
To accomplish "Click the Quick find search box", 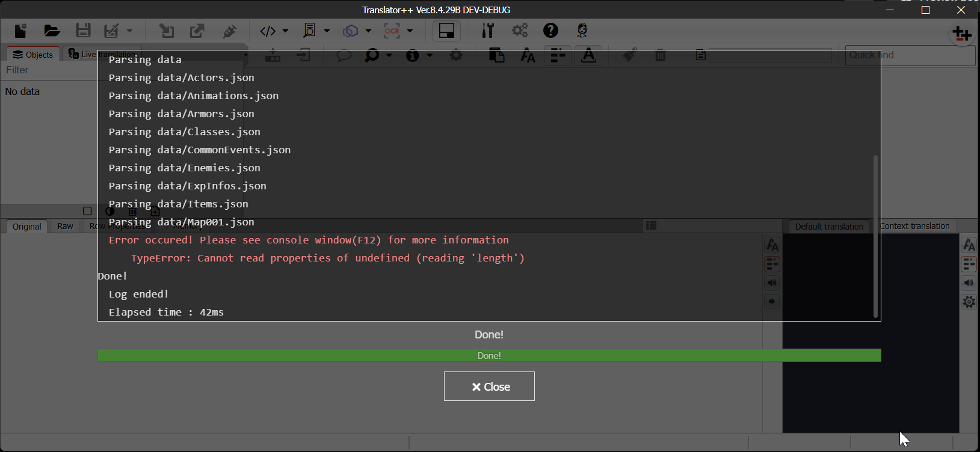I will (910, 55).
